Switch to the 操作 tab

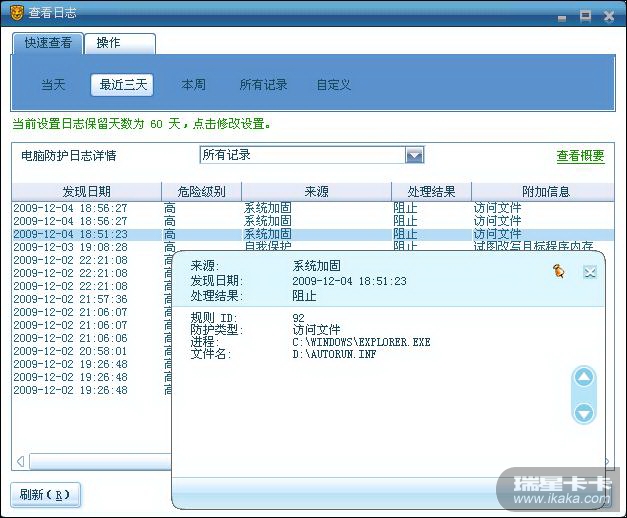pos(120,43)
